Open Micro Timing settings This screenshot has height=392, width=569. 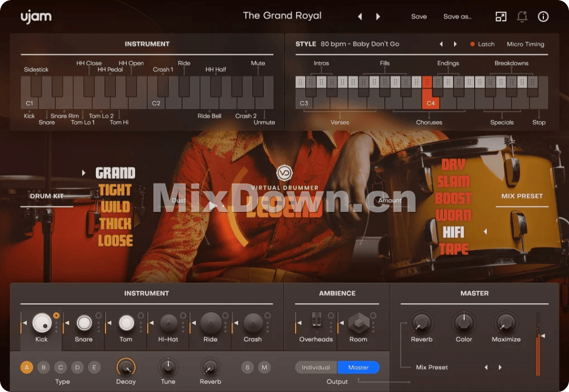(x=525, y=44)
